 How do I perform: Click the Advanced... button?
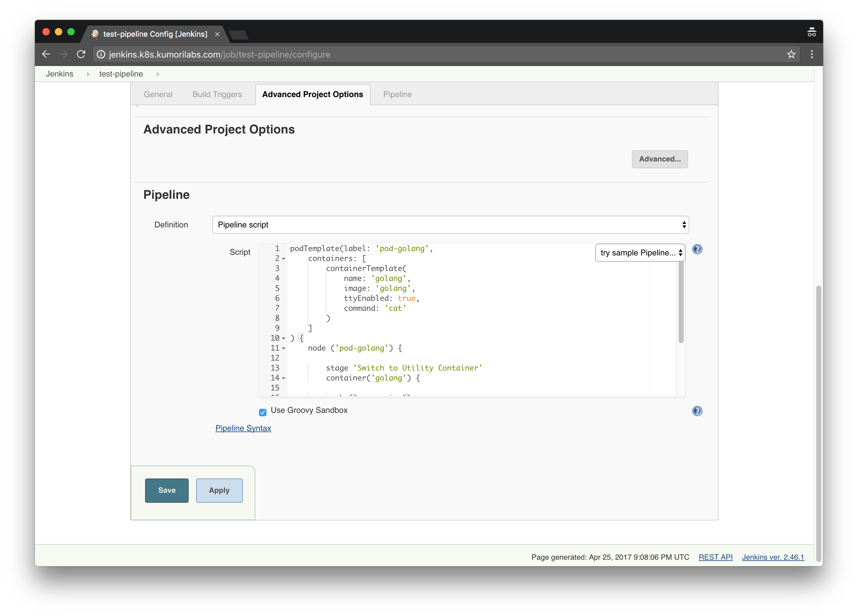[x=659, y=158]
